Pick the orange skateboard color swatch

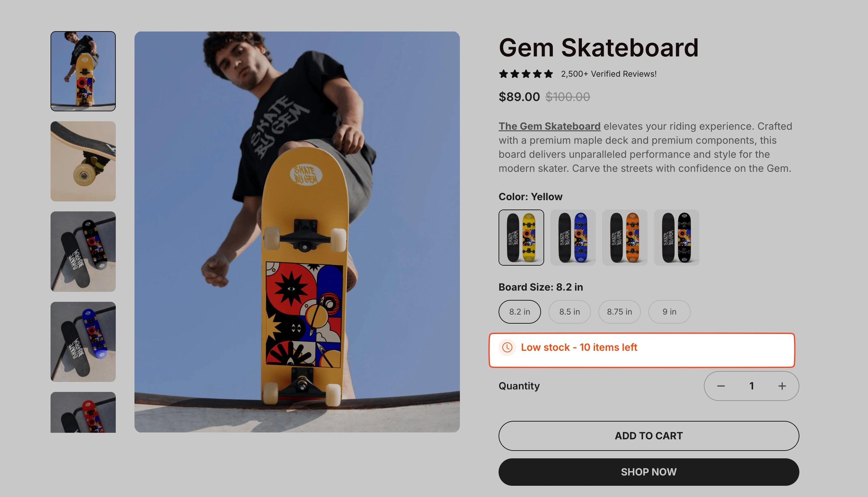tap(625, 238)
